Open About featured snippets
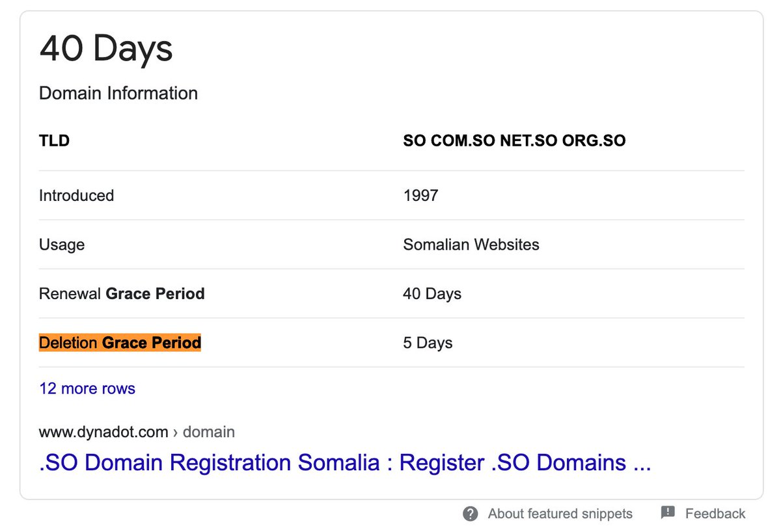The height and width of the screenshot is (532, 781). pos(560,514)
